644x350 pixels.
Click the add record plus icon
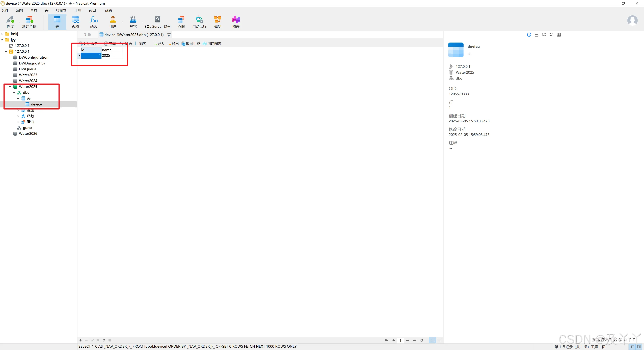pos(80,340)
